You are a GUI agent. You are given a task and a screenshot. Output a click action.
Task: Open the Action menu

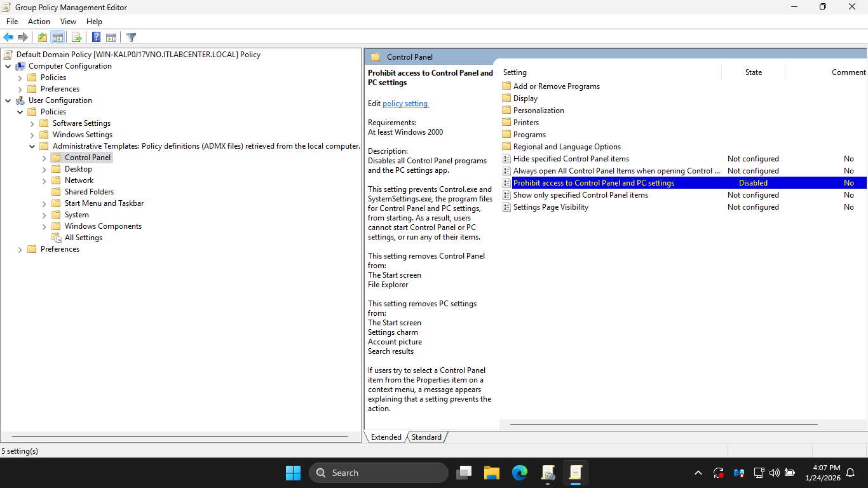point(39,22)
